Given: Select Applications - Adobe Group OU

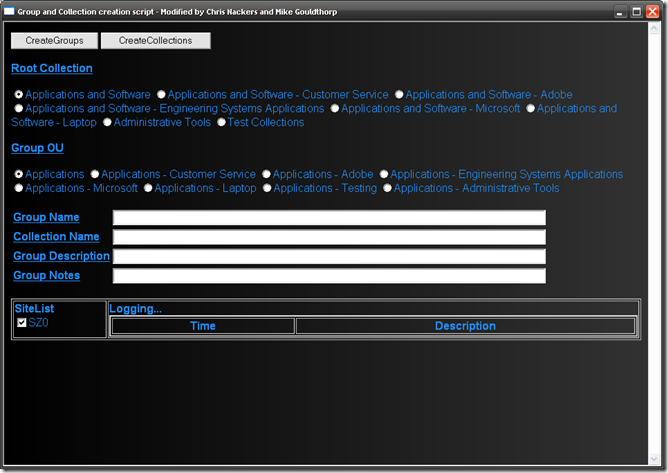Looking at the screenshot, I should click(267, 174).
